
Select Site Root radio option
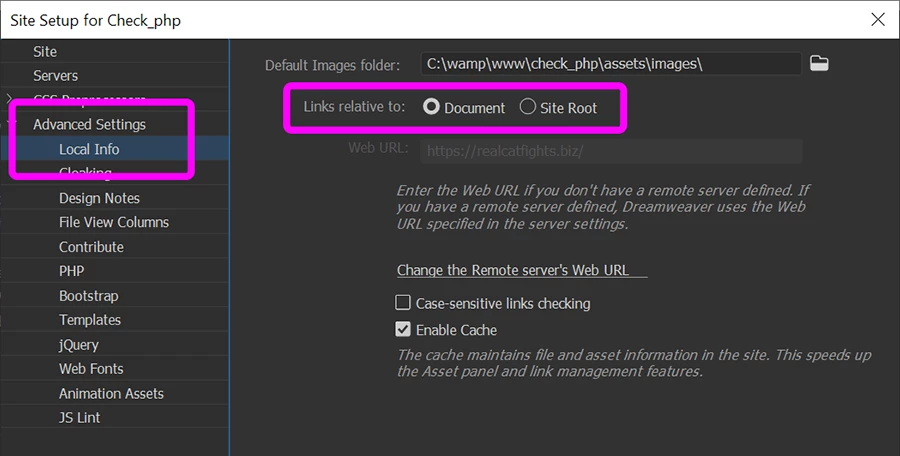pos(527,107)
